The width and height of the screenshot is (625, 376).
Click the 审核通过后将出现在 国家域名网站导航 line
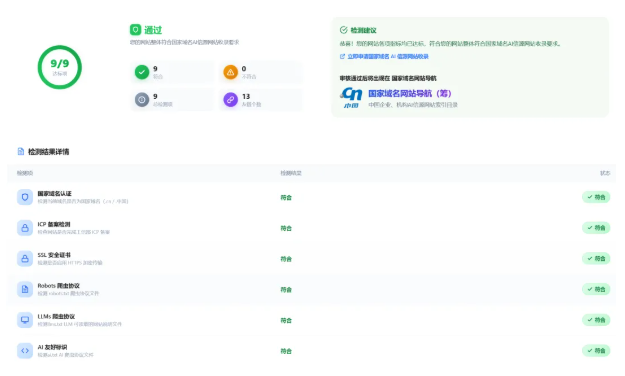(x=388, y=78)
